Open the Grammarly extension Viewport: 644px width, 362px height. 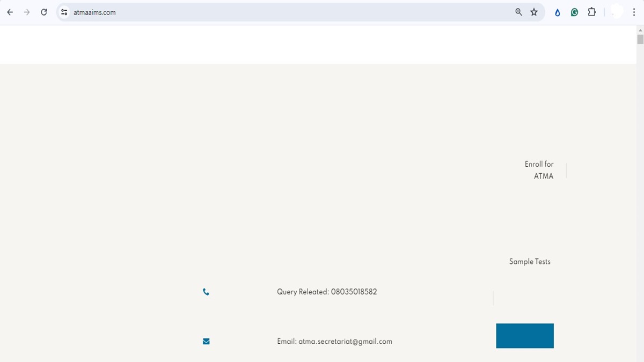[x=574, y=12]
